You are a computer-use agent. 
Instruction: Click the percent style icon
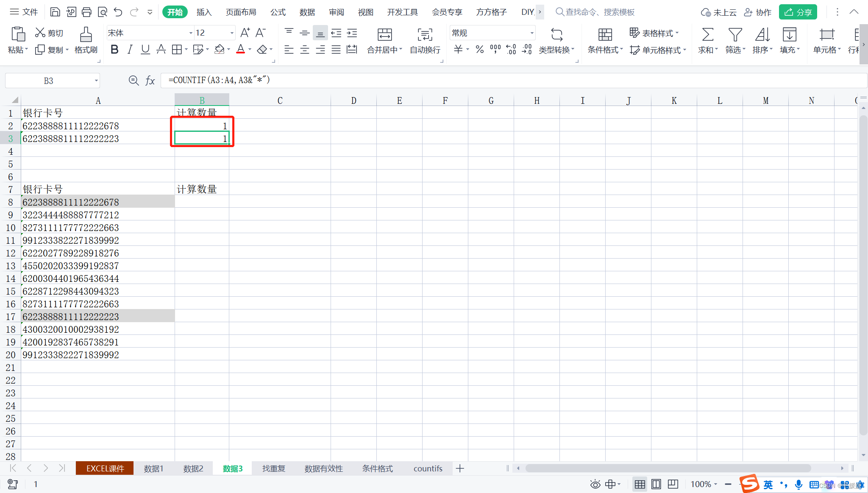(x=479, y=50)
